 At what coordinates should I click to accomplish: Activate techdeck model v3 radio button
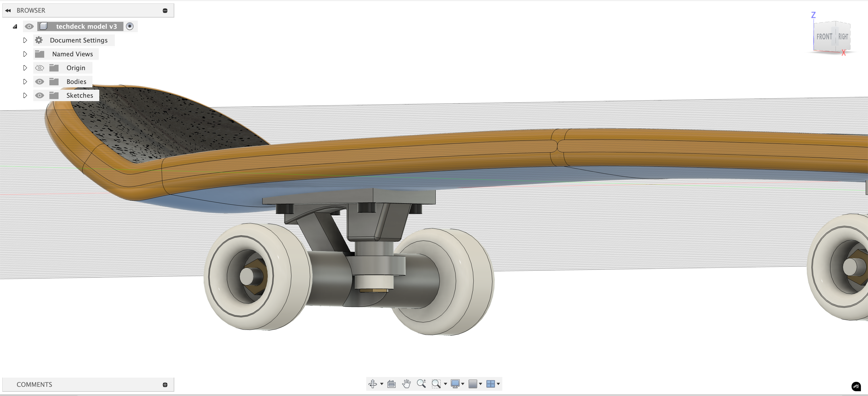[x=130, y=26]
